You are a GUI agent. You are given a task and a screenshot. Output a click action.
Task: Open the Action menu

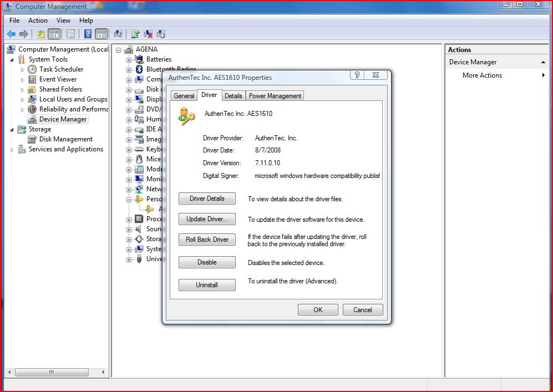(x=38, y=21)
